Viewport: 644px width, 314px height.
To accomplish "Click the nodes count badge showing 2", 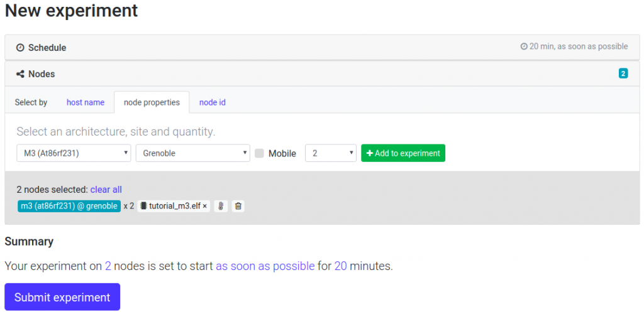I will coord(623,73).
